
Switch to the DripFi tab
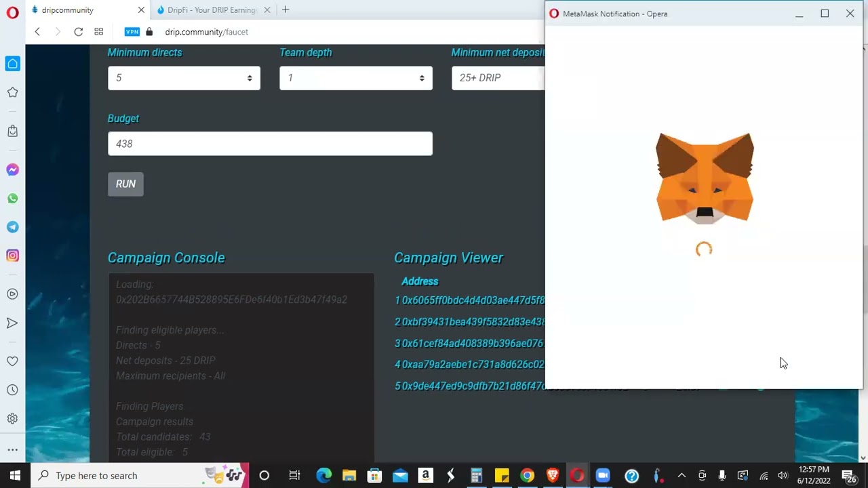click(x=212, y=10)
